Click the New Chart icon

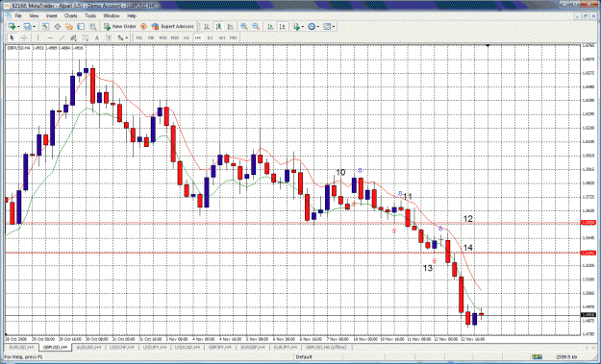(12, 26)
